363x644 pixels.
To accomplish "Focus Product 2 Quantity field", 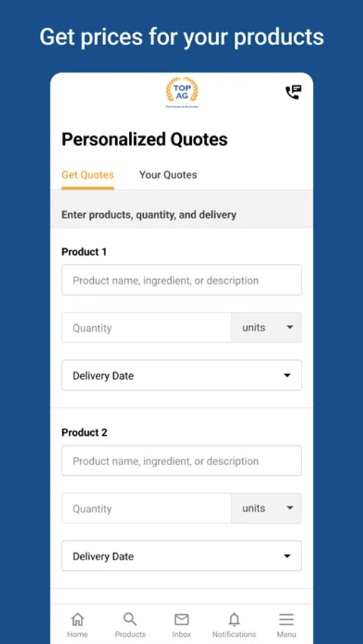I will click(x=146, y=508).
